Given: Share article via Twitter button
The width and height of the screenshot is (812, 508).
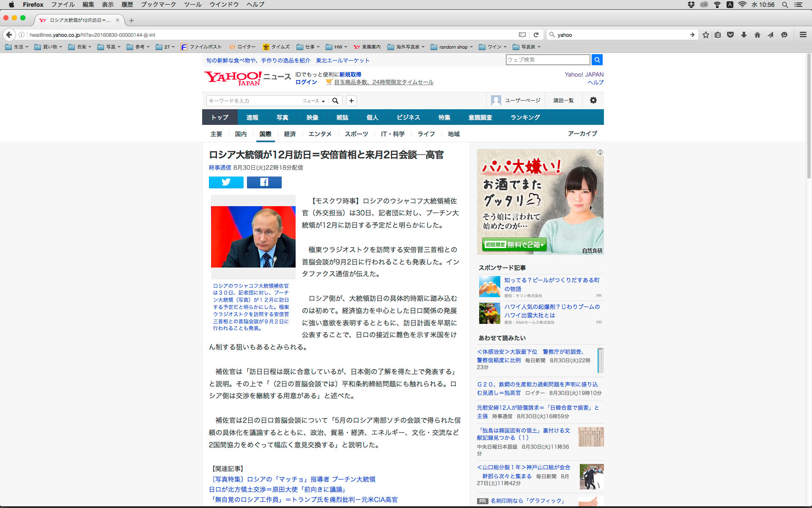Looking at the screenshot, I should tap(226, 182).
